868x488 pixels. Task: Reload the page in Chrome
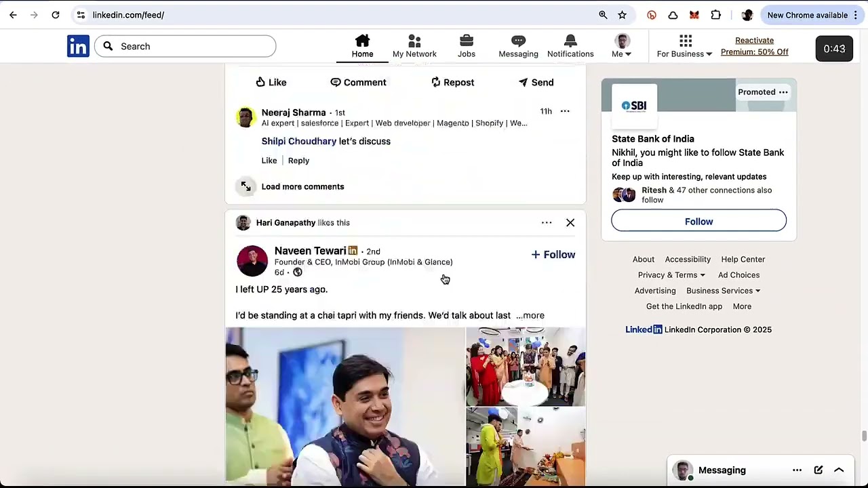[56, 15]
